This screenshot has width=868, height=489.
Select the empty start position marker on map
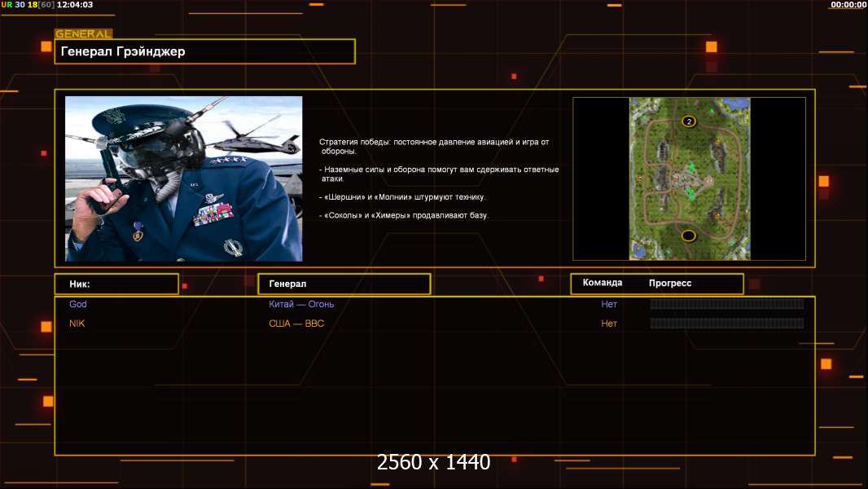pyautogui.click(x=689, y=236)
